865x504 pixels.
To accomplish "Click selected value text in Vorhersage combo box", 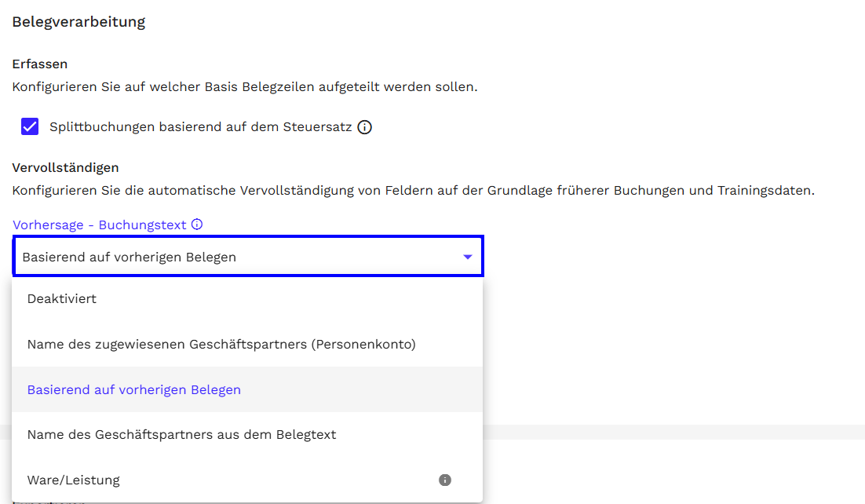I will [130, 257].
